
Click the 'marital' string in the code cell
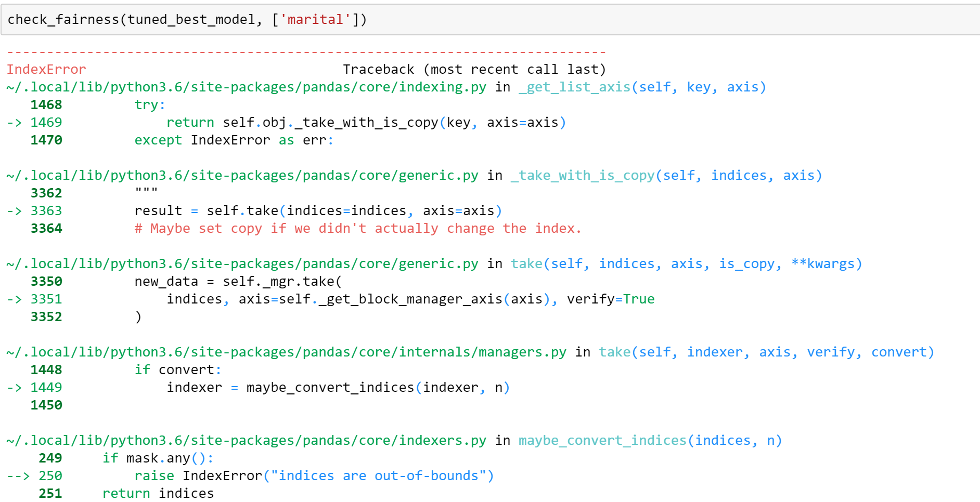(x=315, y=20)
